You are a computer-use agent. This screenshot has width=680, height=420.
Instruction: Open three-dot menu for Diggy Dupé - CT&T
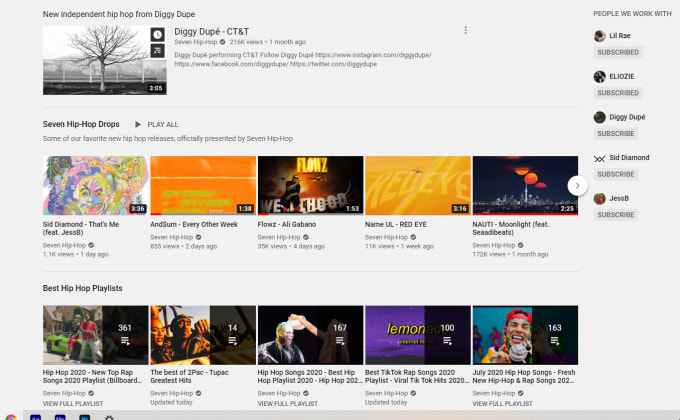(x=465, y=30)
